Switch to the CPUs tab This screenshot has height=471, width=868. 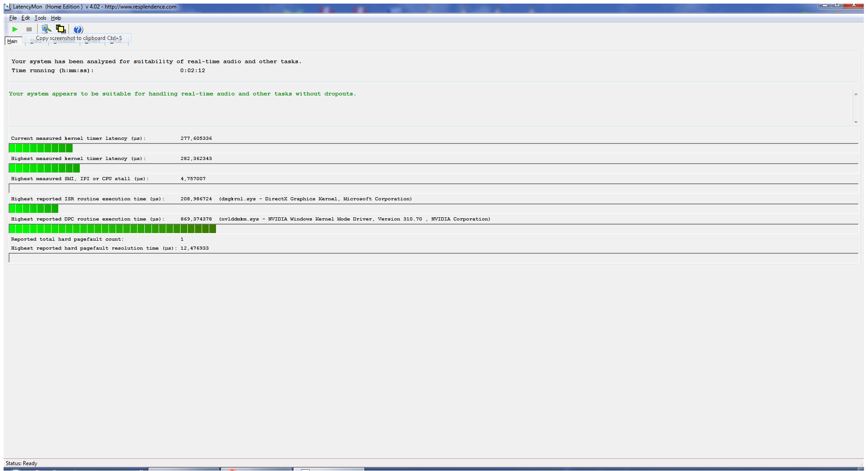116,41
